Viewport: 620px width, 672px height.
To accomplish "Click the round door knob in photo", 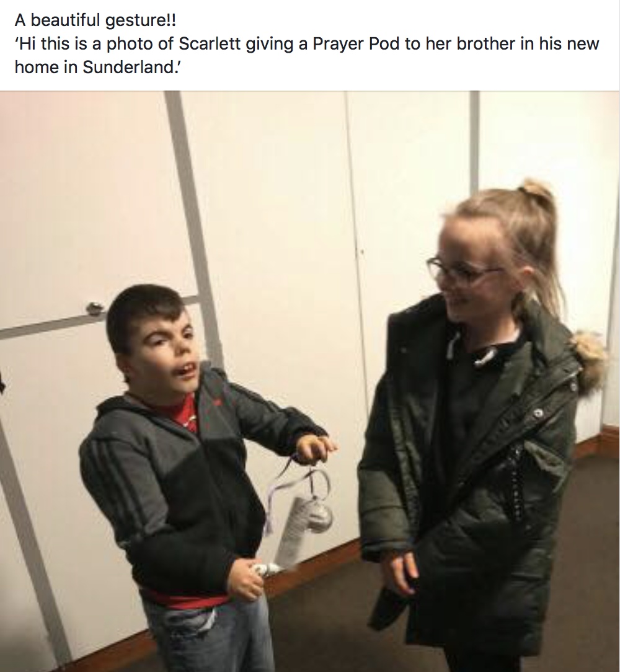I will (x=95, y=307).
